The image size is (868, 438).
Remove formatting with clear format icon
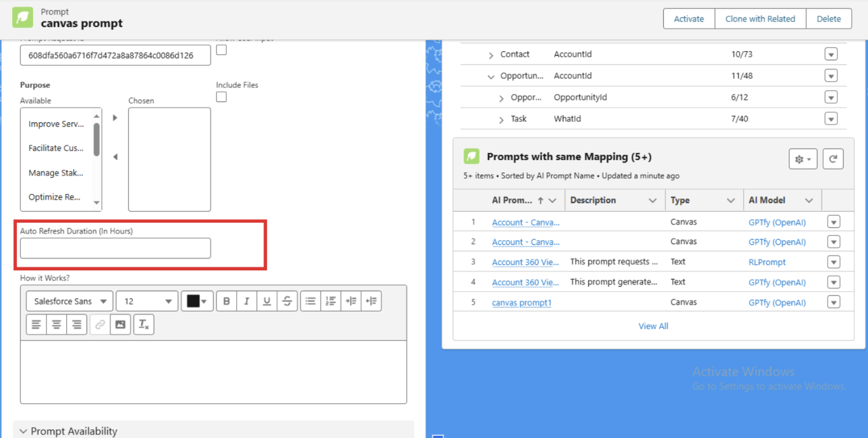pyautogui.click(x=143, y=325)
